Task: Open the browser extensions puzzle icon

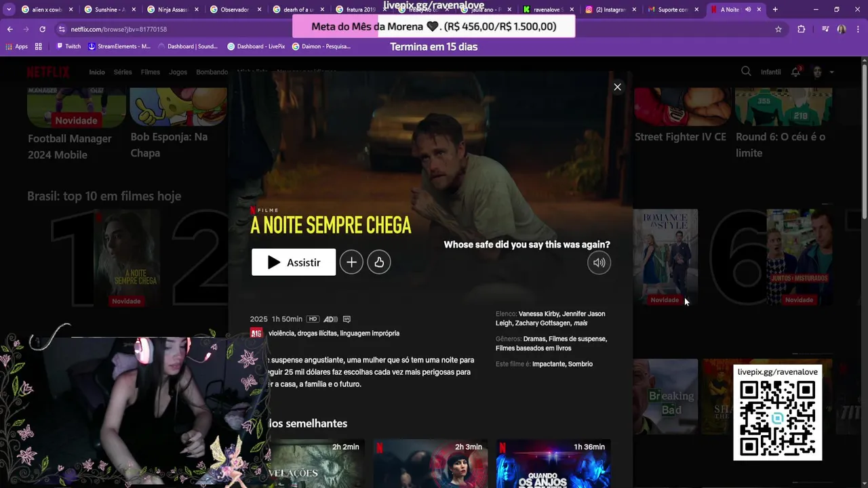Action: 801,29
